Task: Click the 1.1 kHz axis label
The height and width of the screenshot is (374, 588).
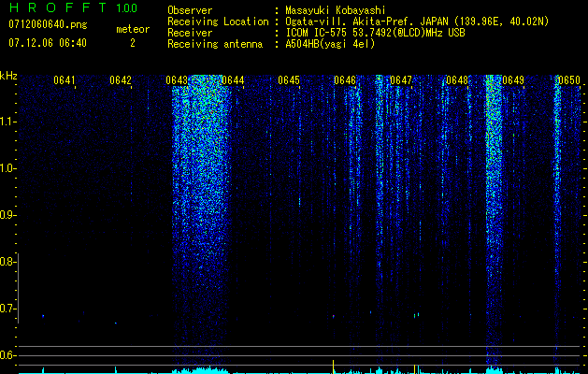Action: tap(7, 122)
